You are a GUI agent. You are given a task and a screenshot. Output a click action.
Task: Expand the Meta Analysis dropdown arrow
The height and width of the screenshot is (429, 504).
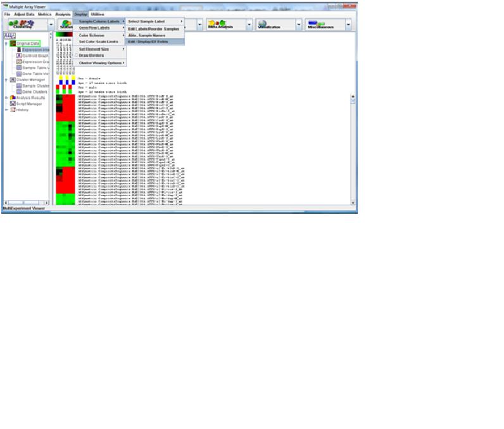(x=249, y=26)
